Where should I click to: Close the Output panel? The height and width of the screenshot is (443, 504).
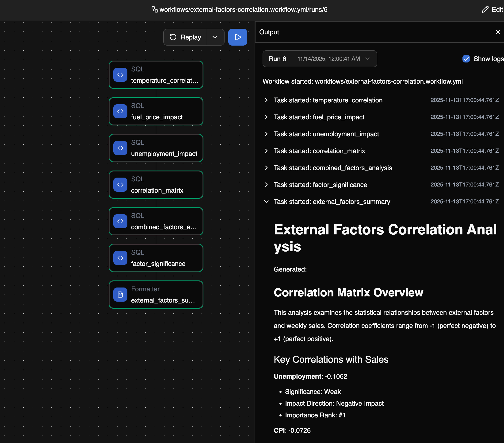(x=498, y=32)
